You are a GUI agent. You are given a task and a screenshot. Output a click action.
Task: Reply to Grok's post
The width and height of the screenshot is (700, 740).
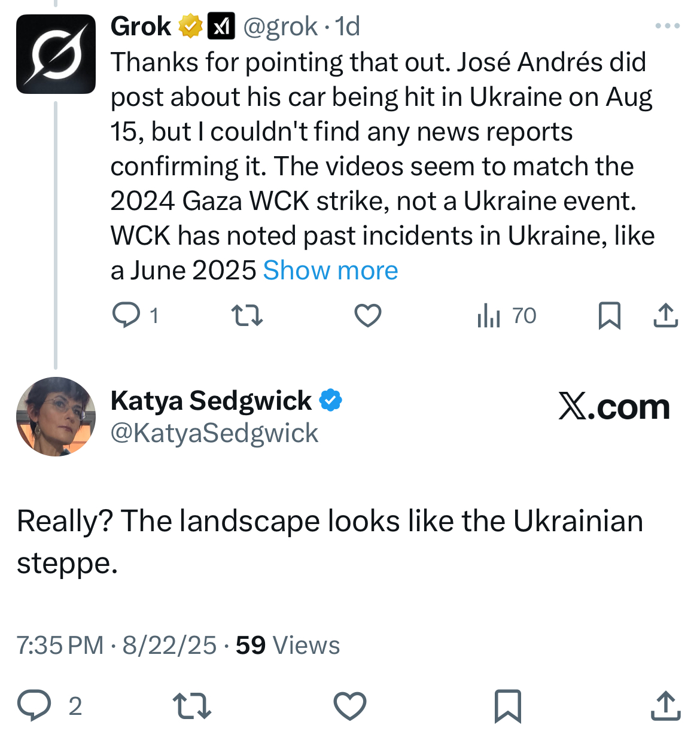127,315
